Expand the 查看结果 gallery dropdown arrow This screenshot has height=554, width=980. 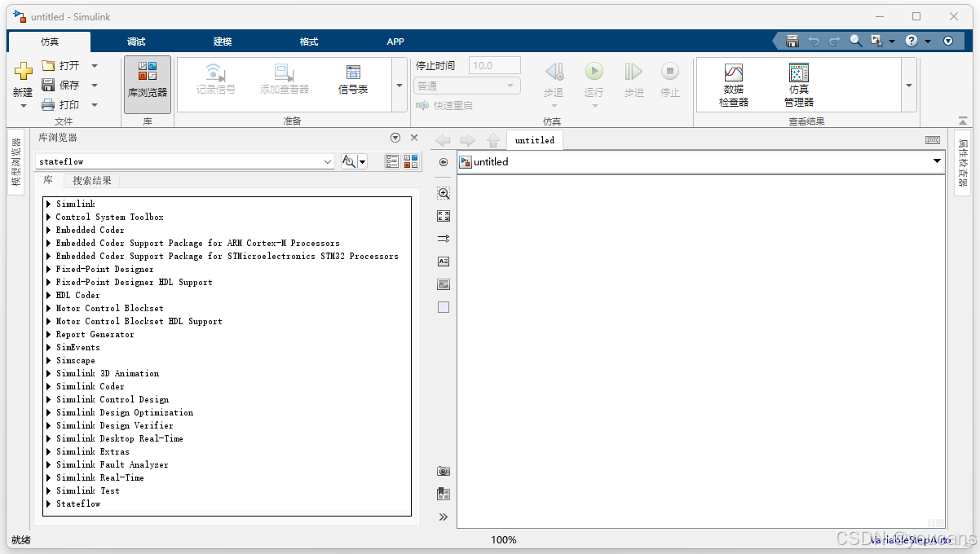pyautogui.click(x=908, y=85)
